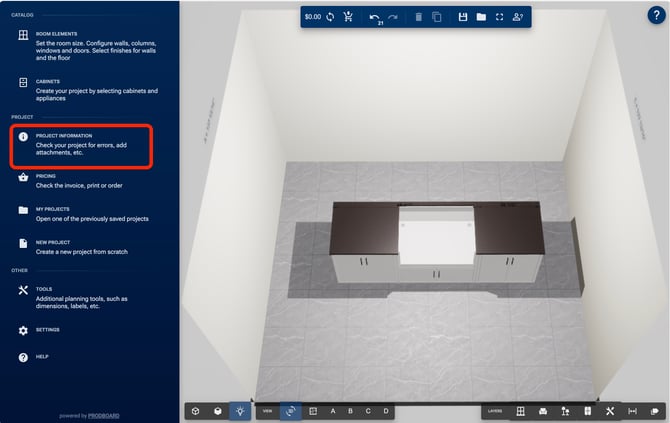The height and width of the screenshot is (423, 670).
Task: Open help via question mark circle
Action: click(x=655, y=15)
